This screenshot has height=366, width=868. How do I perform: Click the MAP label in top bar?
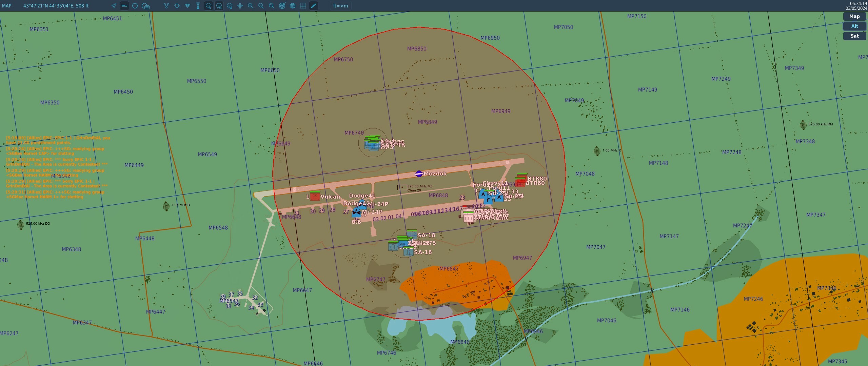(x=7, y=6)
